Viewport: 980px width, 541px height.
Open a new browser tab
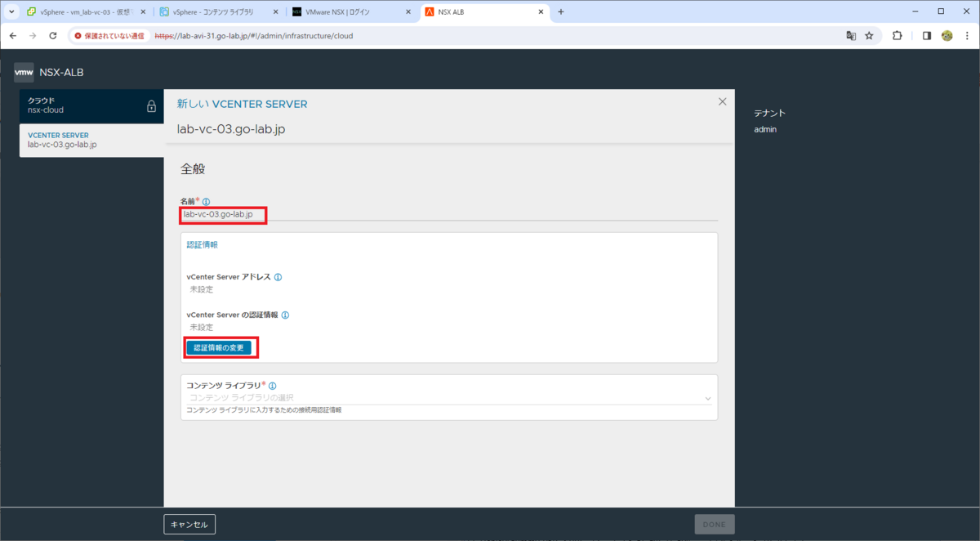click(561, 12)
